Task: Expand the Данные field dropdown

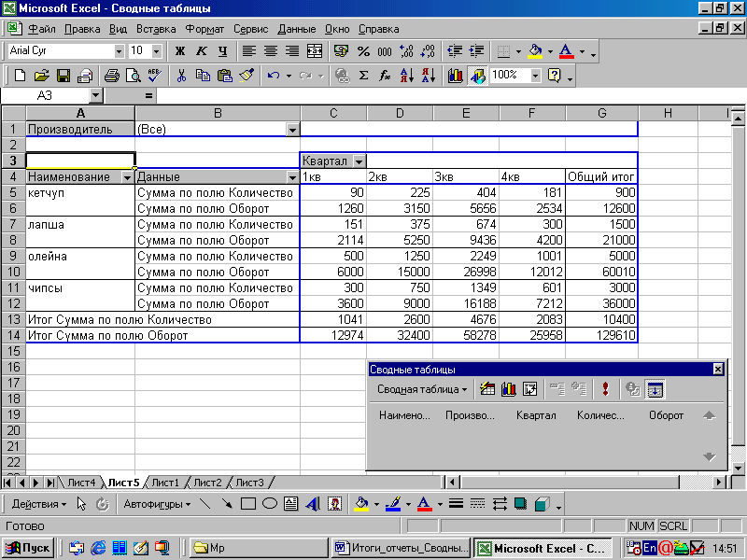Action: tap(292, 177)
